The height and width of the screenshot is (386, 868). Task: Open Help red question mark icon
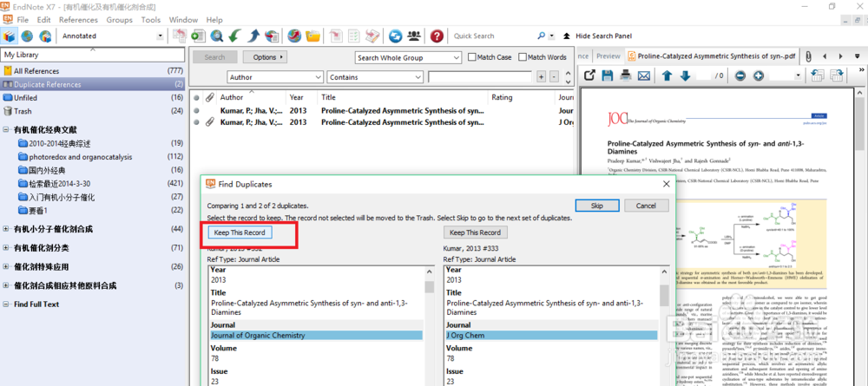tap(437, 36)
